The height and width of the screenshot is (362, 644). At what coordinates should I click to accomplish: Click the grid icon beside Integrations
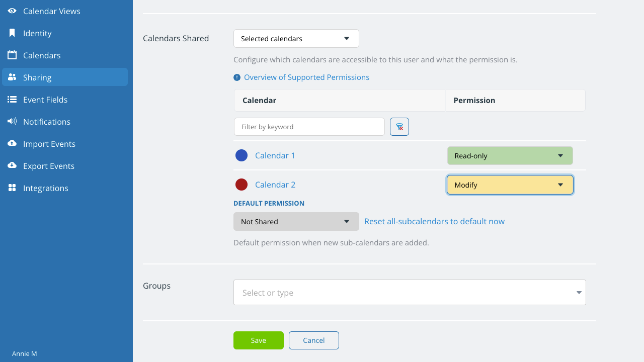[x=12, y=188]
